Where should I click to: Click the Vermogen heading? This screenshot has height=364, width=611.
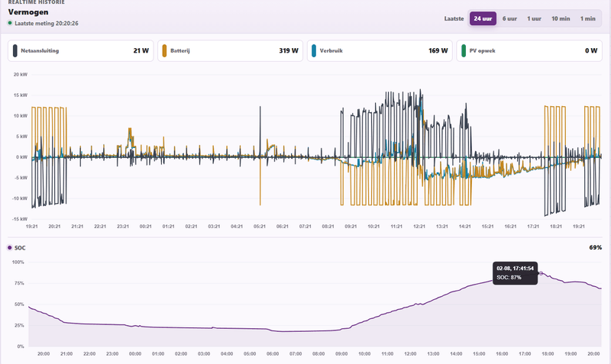28,12
